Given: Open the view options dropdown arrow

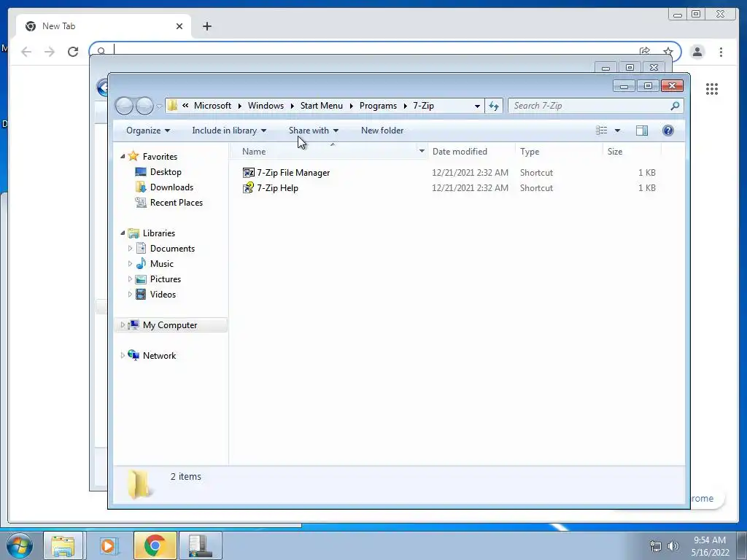Looking at the screenshot, I should coord(617,131).
